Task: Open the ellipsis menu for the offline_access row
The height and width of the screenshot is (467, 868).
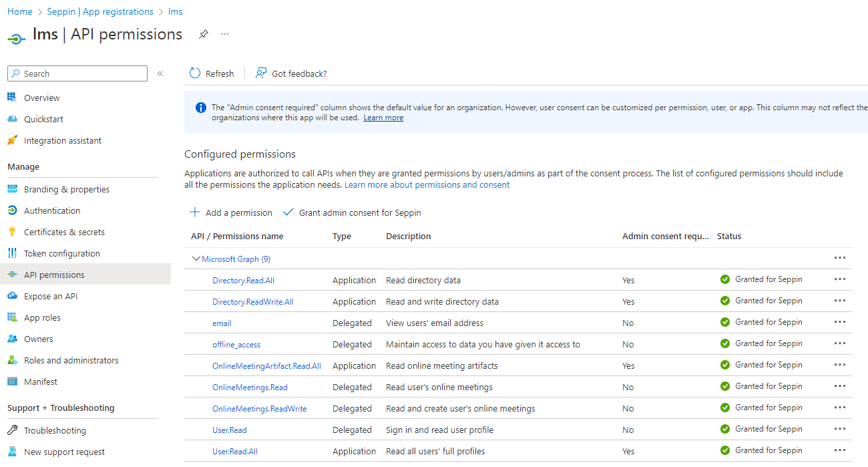Action: point(840,343)
